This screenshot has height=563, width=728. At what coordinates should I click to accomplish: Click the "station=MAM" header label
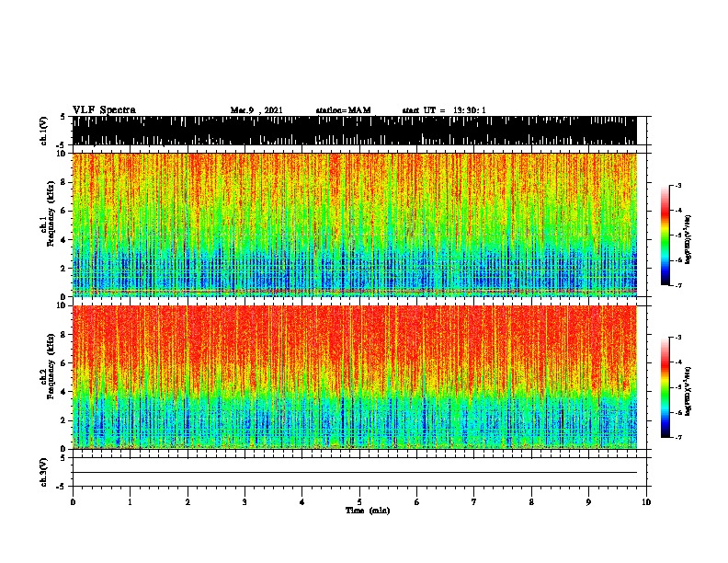[343, 110]
